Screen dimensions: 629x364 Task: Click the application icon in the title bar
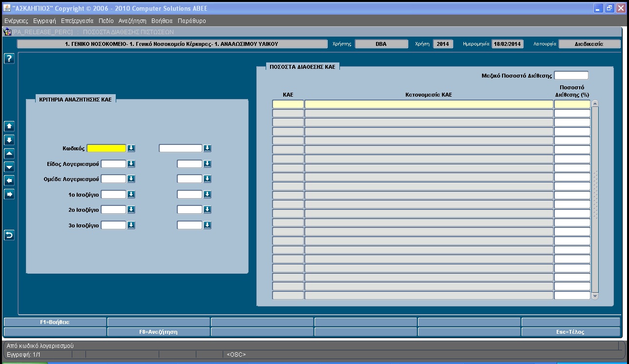[7, 8]
